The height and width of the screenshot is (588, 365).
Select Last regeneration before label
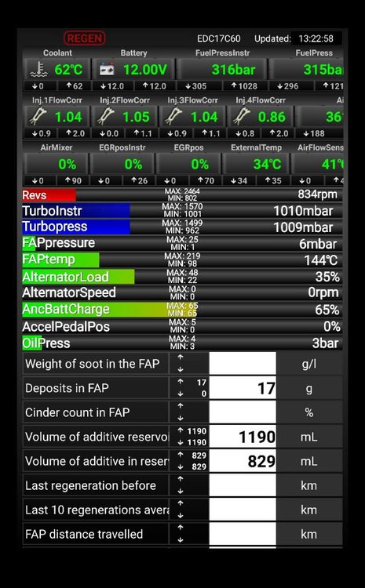click(x=90, y=485)
